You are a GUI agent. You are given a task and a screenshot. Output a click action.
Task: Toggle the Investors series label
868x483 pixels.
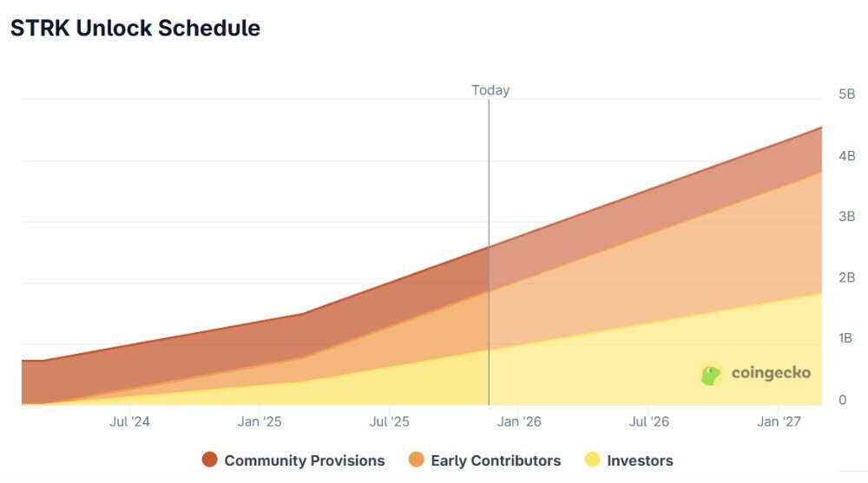(x=640, y=460)
